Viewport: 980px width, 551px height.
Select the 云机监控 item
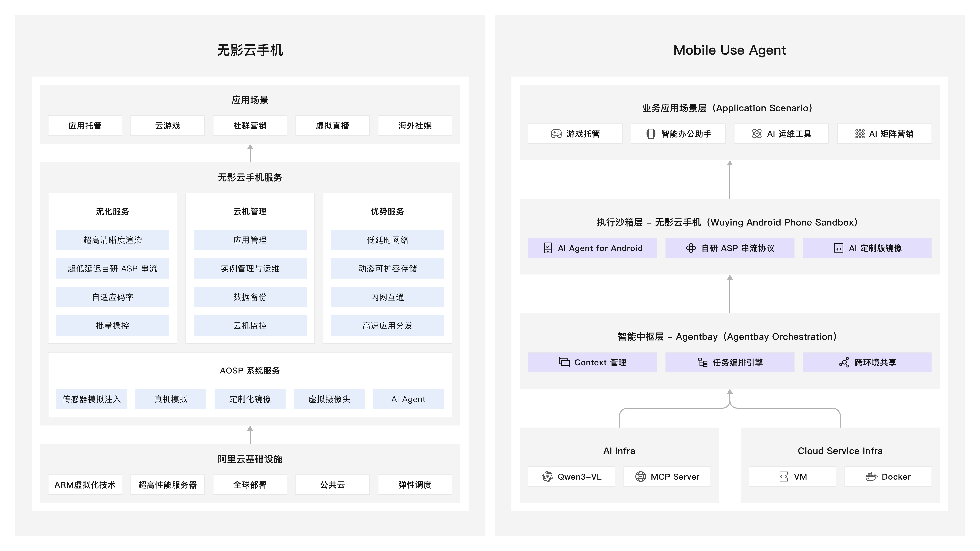coord(250,325)
